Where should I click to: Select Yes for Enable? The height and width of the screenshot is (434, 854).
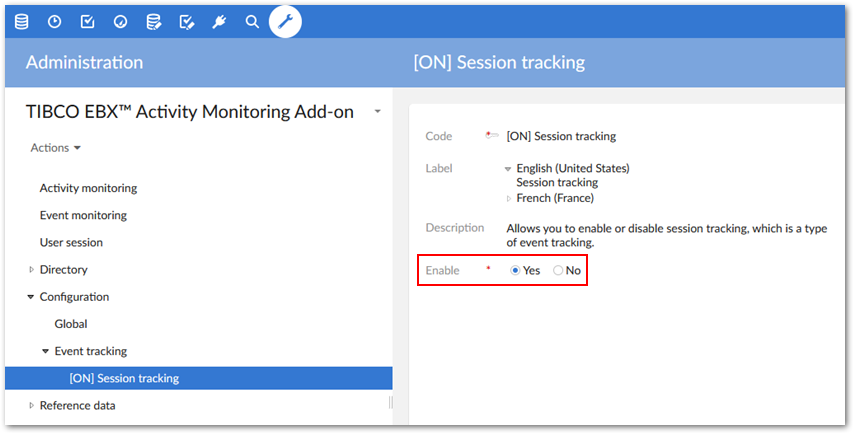(515, 271)
